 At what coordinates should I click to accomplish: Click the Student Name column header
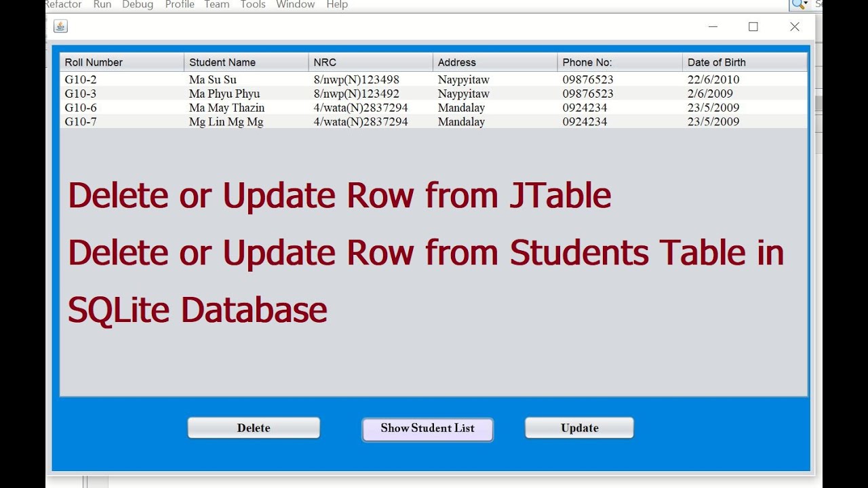(x=246, y=62)
